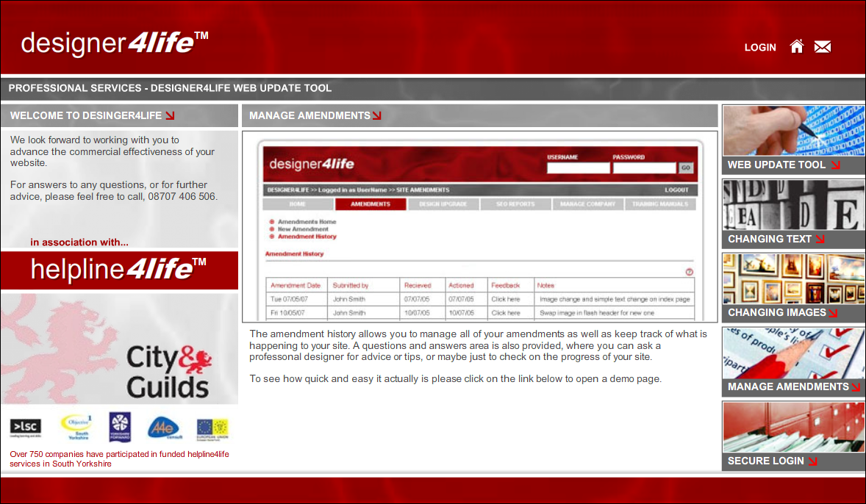Click the 'Fri 10/05/07' date cell
The height and width of the screenshot is (504, 866).
coord(287,313)
